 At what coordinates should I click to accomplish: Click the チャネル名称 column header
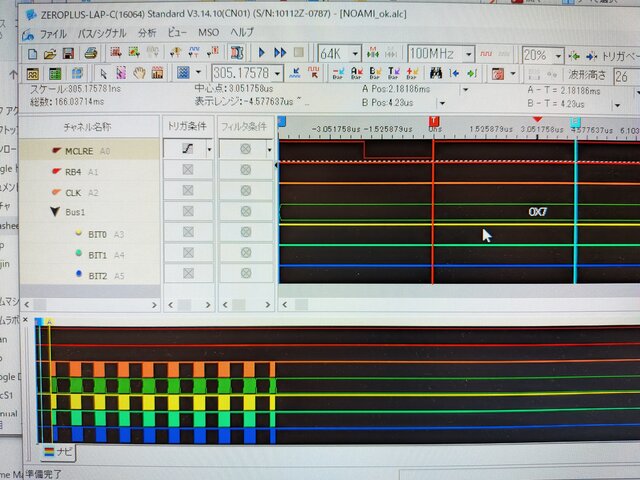(87, 127)
